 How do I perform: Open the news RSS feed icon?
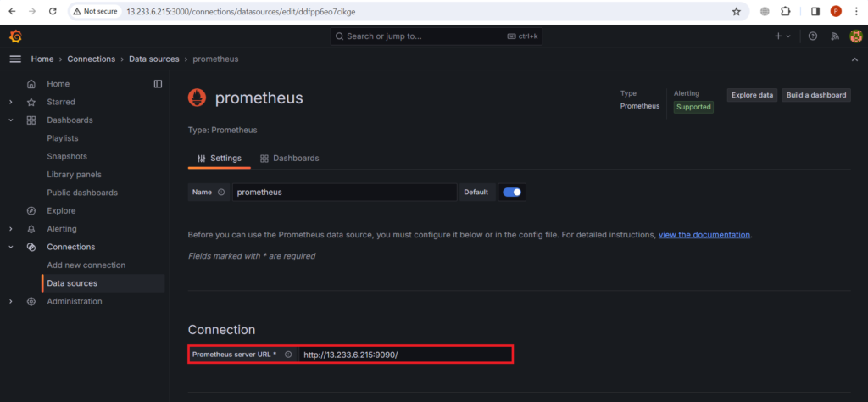point(835,36)
